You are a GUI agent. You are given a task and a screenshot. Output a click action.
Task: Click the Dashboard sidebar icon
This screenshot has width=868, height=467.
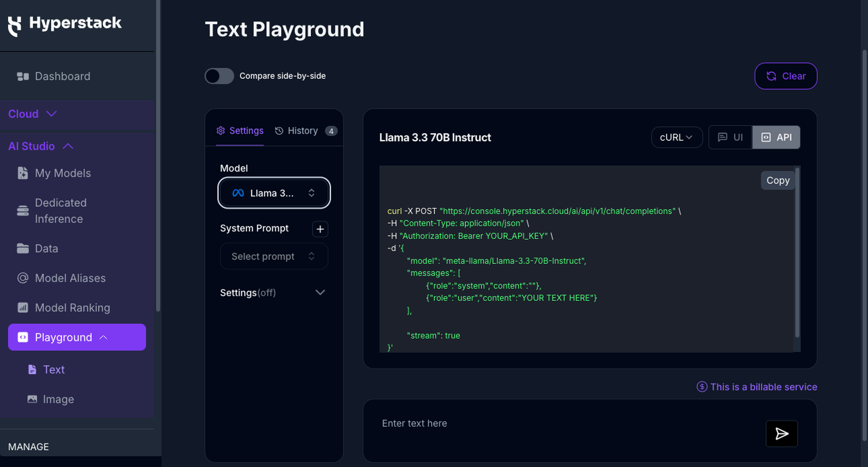coord(23,77)
